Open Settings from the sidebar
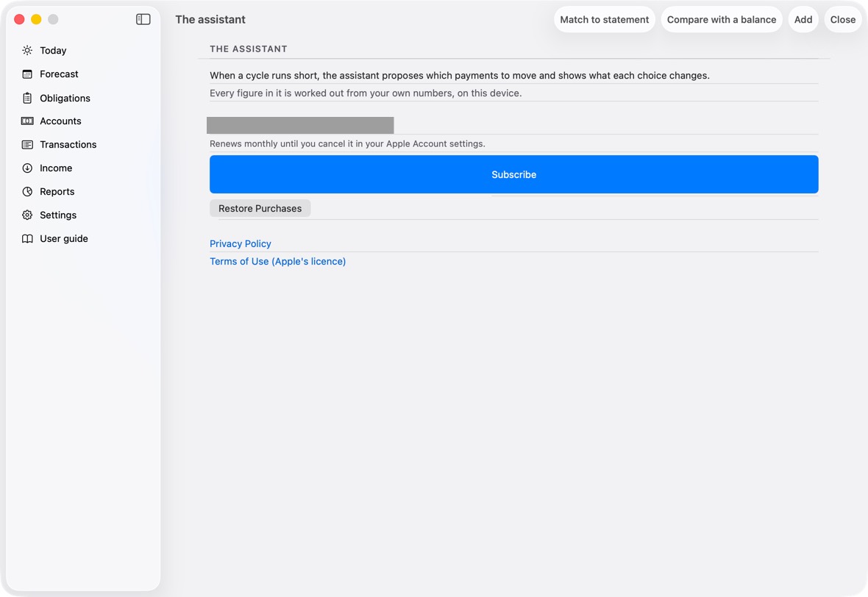Image resolution: width=868 pixels, height=597 pixels. point(58,215)
